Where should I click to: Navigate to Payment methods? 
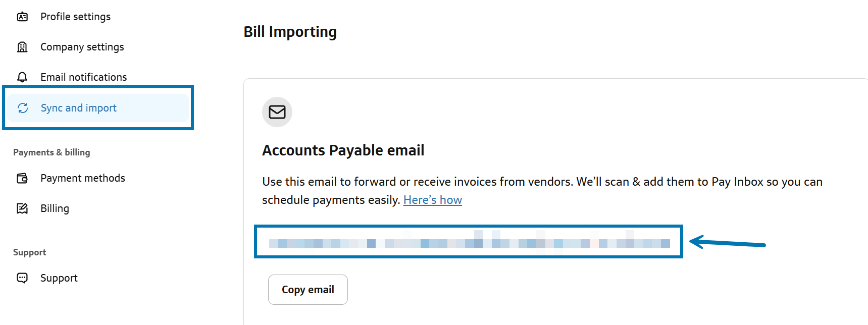82,178
